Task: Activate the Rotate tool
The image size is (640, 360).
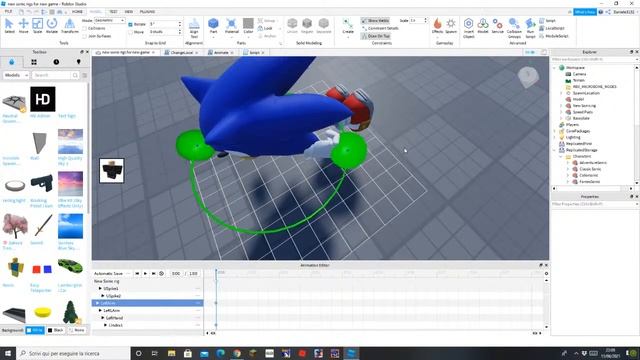Action: coord(52,26)
